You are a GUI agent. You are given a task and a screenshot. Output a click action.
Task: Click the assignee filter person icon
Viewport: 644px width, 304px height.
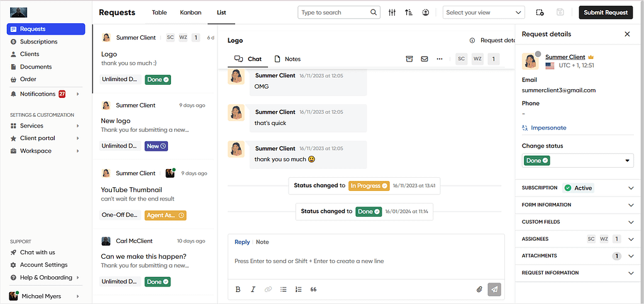[426, 13]
